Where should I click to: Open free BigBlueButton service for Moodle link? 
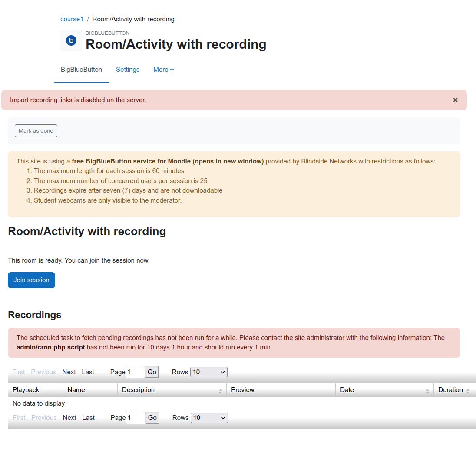tap(168, 161)
